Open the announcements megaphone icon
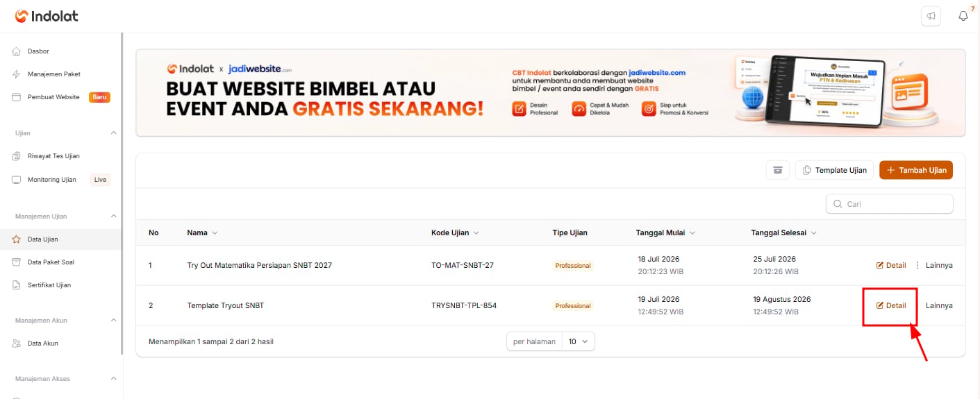Viewport: 980px width, 399px height. (x=931, y=16)
